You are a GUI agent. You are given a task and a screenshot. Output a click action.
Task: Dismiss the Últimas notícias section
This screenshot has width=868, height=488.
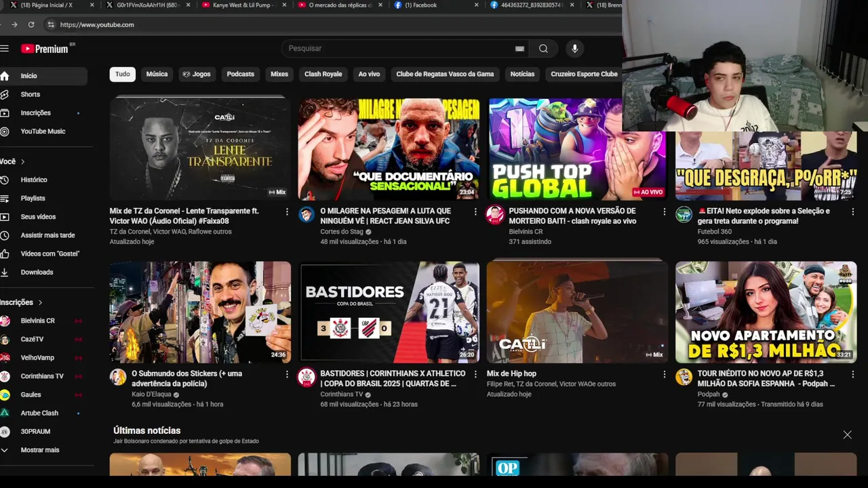coord(847,434)
